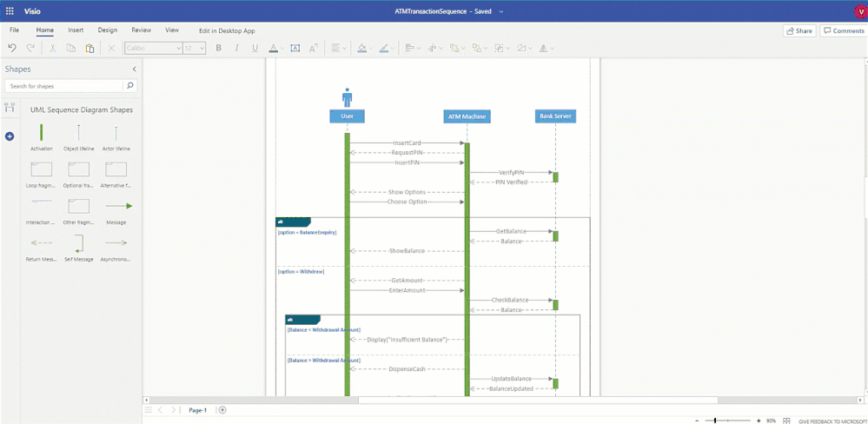Apply the shape line color
This screenshot has height=424, width=868.
pos(384,49)
